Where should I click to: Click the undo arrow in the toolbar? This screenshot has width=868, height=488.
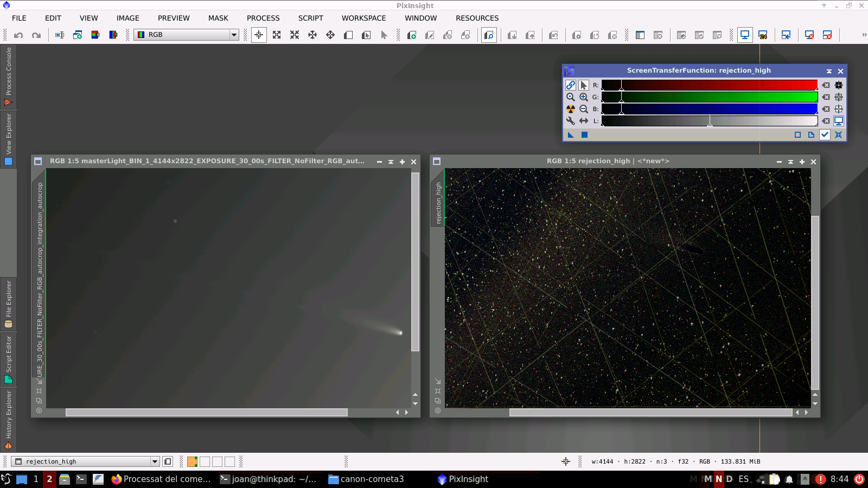pyautogui.click(x=18, y=35)
